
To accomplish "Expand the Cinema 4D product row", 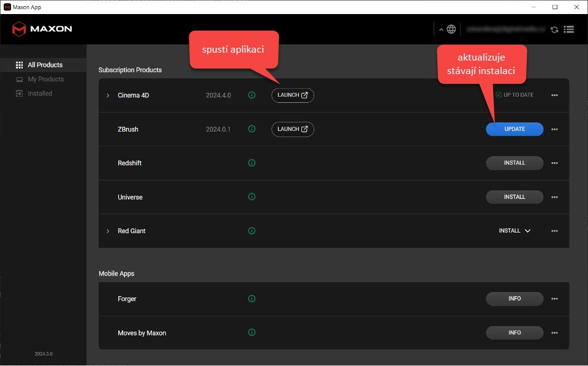I will click(x=108, y=95).
